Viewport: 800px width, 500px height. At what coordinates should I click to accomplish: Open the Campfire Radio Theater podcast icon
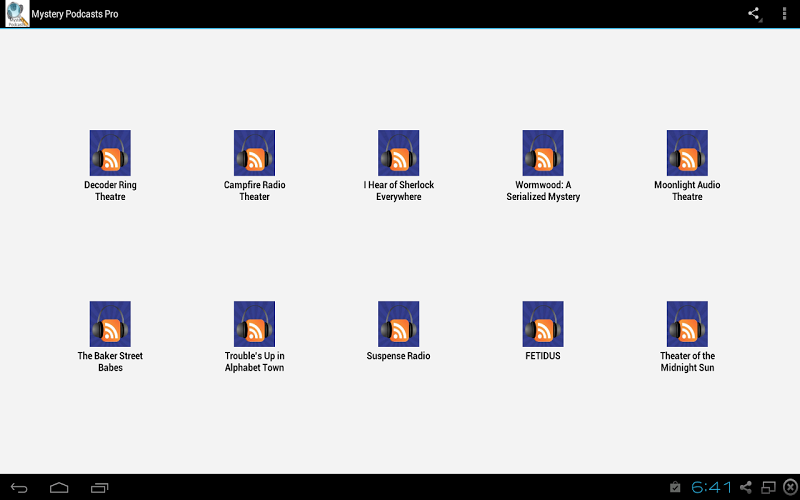tap(255, 153)
